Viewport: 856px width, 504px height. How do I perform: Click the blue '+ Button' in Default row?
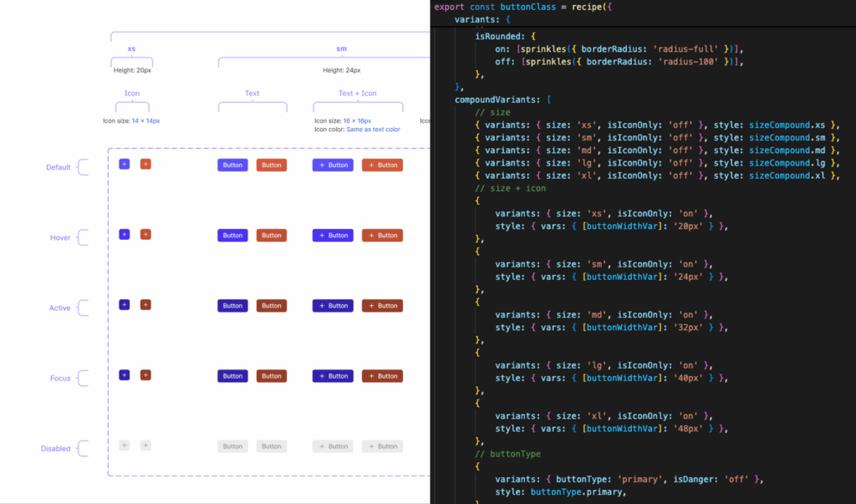coord(333,165)
